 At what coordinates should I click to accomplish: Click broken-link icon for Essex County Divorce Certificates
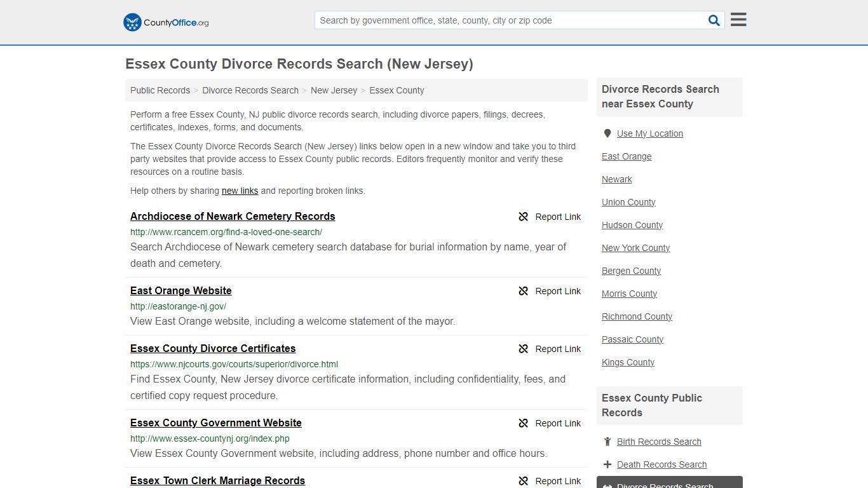click(x=524, y=349)
